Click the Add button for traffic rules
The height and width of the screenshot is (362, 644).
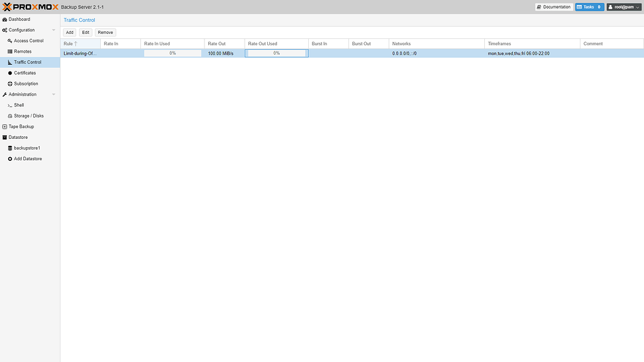tap(69, 32)
